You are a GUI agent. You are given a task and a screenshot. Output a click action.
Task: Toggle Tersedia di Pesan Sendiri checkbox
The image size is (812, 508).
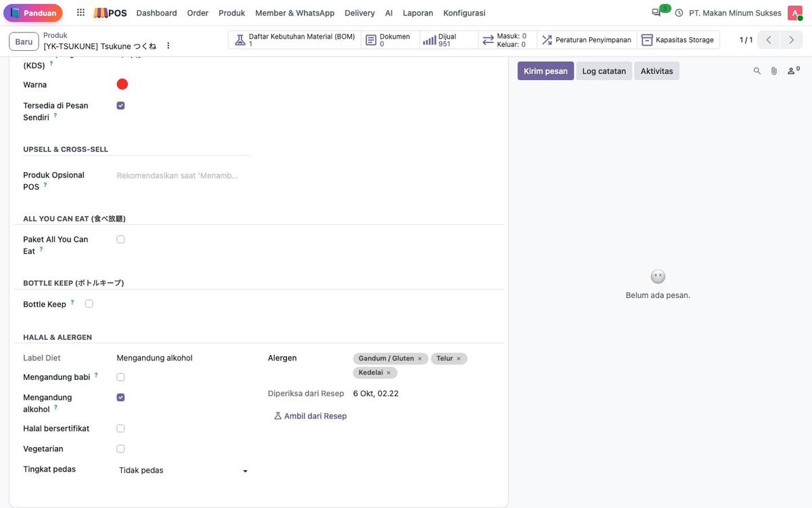[120, 106]
